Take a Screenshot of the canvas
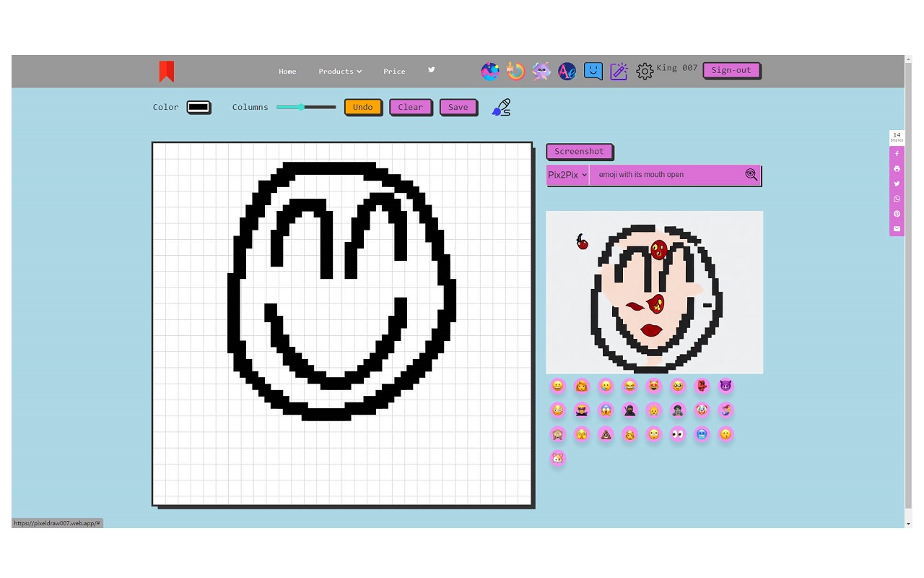The height and width of the screenshot is (578, 924). click(580, 151)
